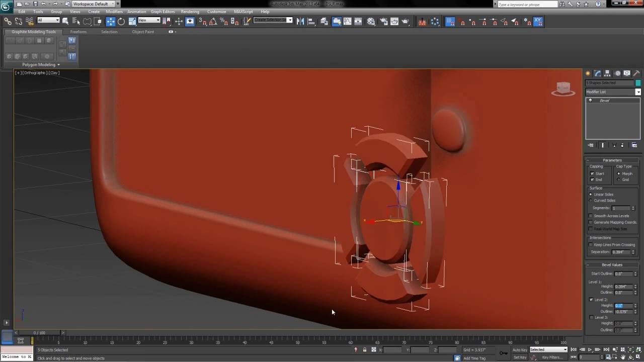
Task: Open Select by Name dialog
Action: pyautogui.click(x=76, y=21)
